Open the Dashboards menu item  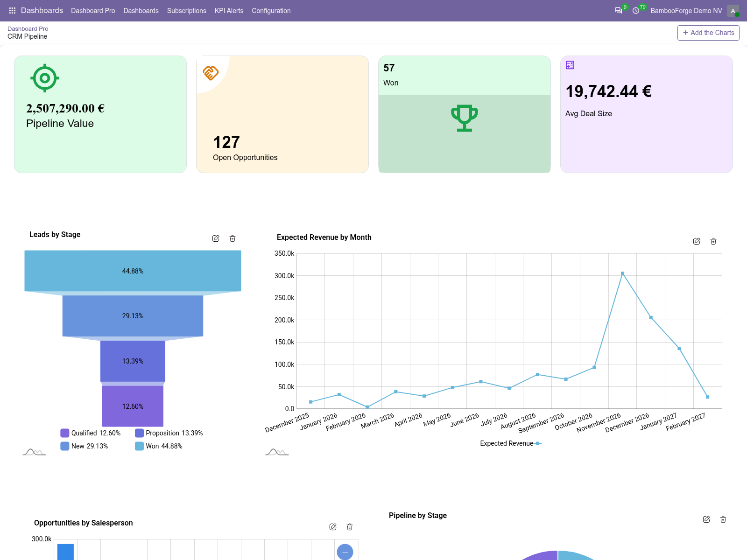click(141, 11)
